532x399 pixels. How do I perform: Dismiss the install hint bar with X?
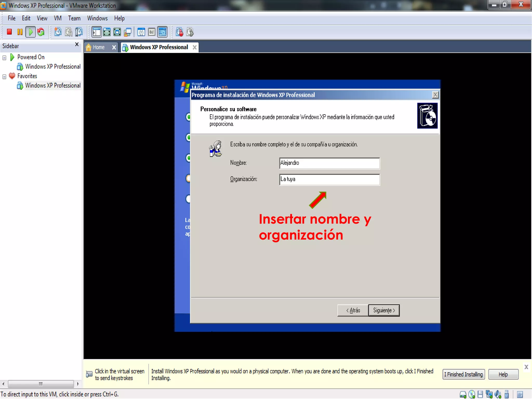[526, 367]
